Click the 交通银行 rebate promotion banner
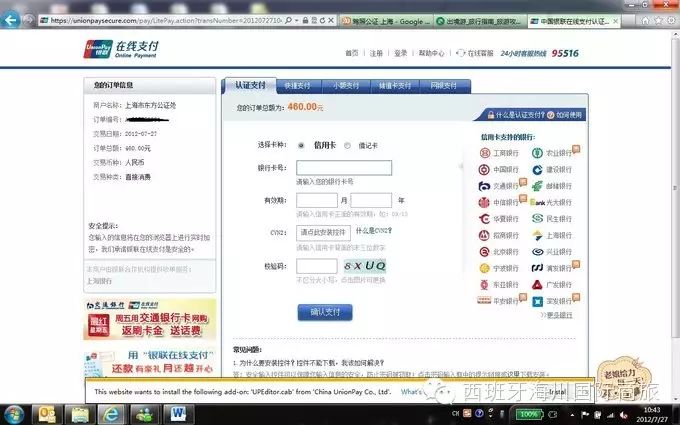680x425 pixels. coord(150,319)
